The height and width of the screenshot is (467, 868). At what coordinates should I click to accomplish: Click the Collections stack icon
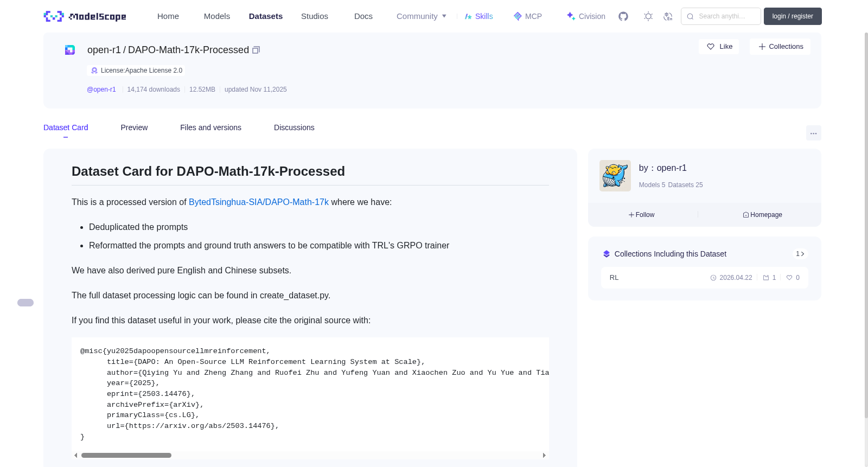pyautogui.click(x=607, y=254)
